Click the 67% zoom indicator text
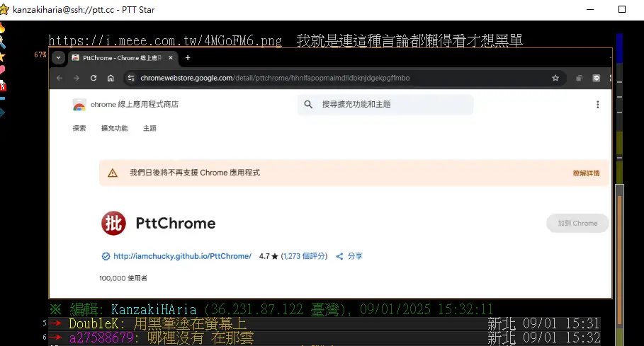This screenshot has height=346, width=644. click(40, 54)
